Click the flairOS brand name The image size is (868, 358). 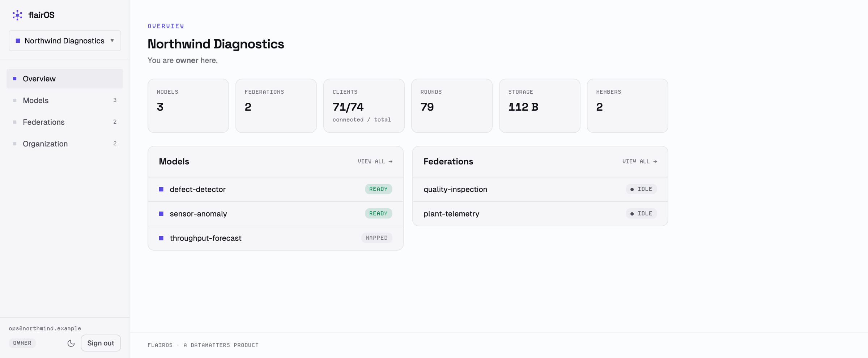click(x=42, y=15)
